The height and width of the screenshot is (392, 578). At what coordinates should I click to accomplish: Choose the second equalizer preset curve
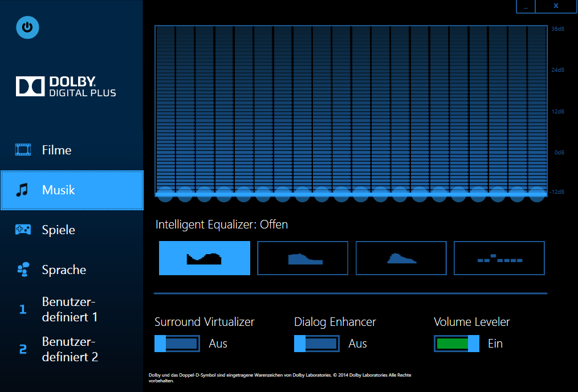[x=303, y=258]
